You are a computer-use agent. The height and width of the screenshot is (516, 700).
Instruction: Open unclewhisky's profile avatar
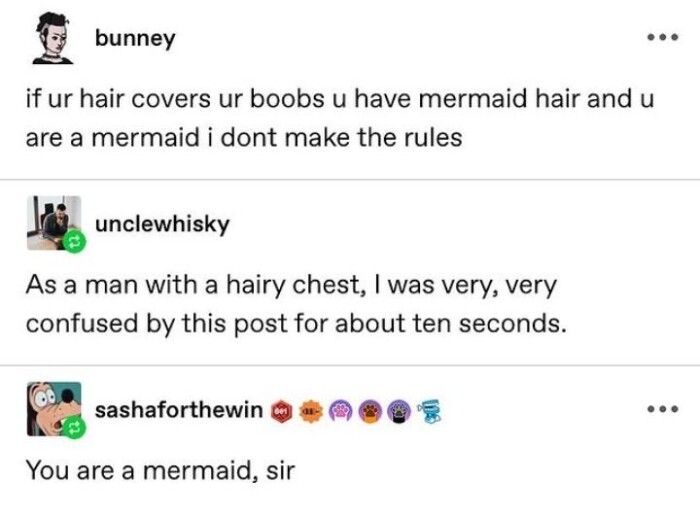(x=54, y=223)
